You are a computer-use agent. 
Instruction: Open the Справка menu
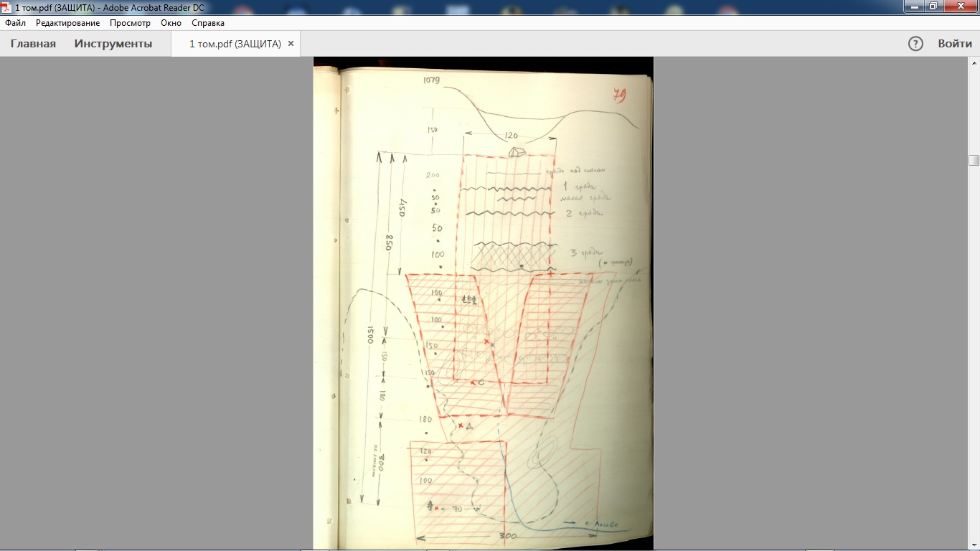(208, 23)
